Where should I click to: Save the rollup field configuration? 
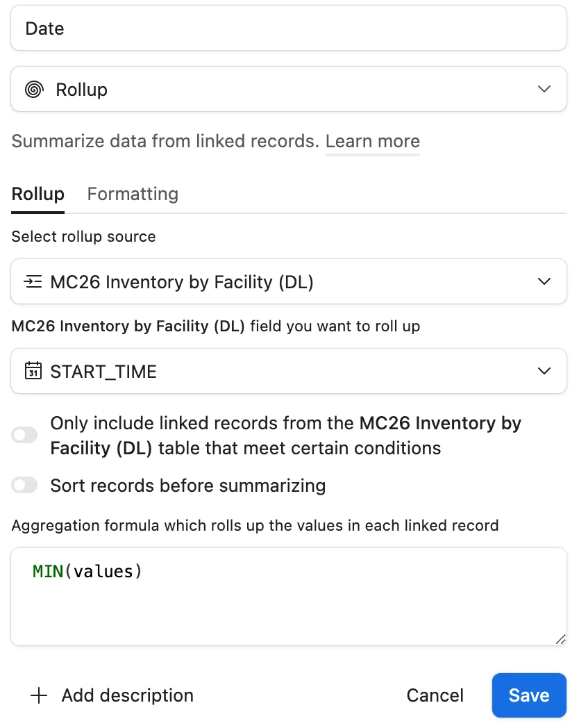pyautogui.click(x=529, y=695)
